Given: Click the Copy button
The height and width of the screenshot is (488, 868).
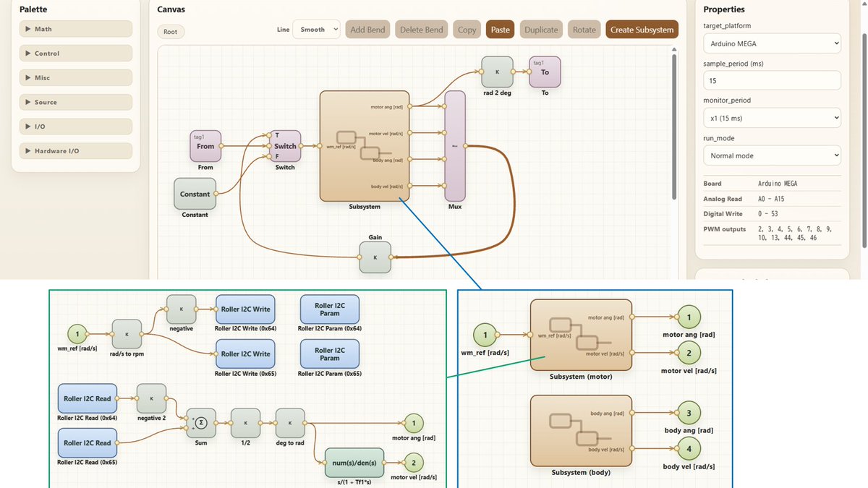Looking at the screenshot, I should click(x=467, y=30).
